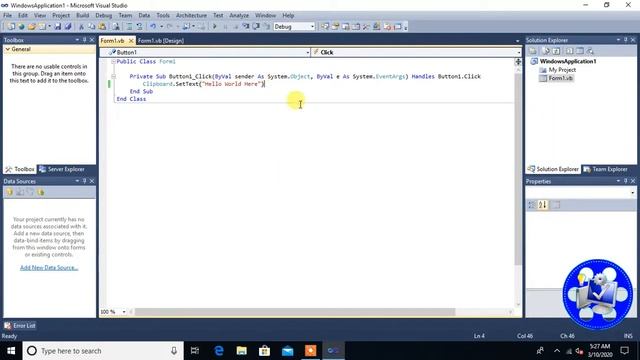Close the Form1.vb editor tab

pos(131,41)
